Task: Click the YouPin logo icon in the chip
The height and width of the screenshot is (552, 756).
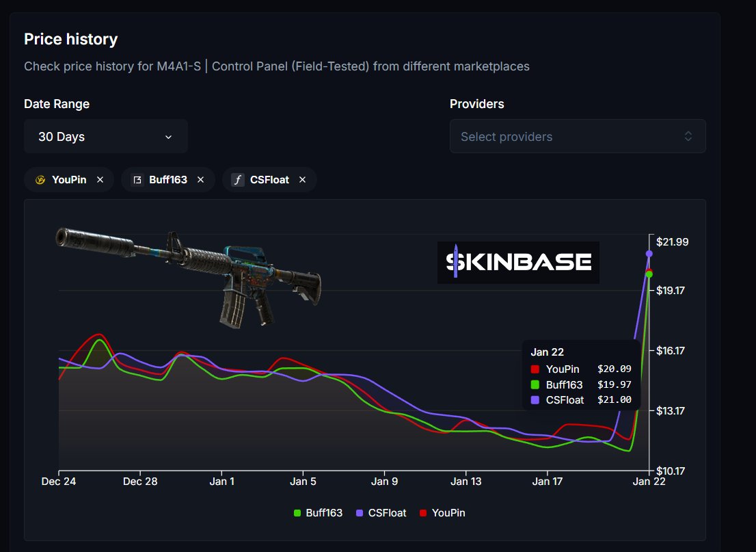Action: [40, 180]
